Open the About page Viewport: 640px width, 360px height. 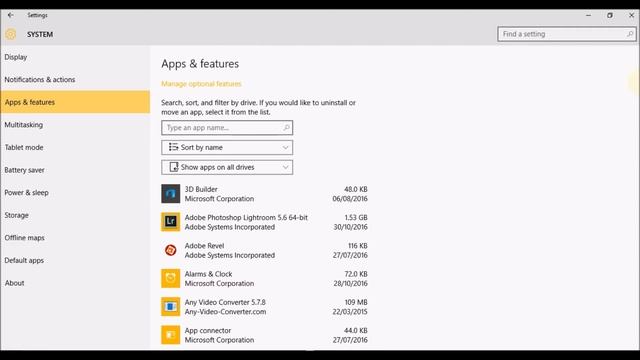75,283
